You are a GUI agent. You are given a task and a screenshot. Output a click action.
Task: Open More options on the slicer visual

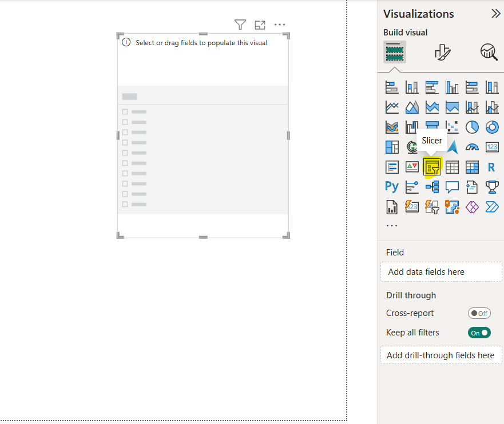click(x=279, y=25)
